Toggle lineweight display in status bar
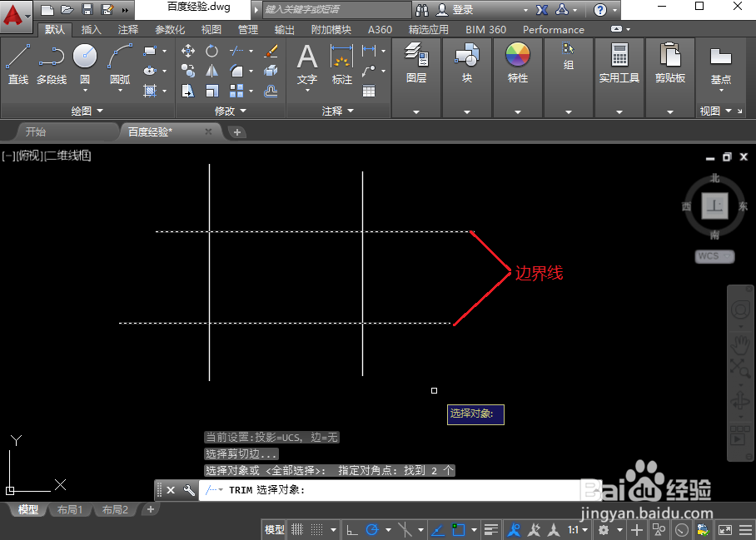 pyautogui.click(x=491, y=530)
